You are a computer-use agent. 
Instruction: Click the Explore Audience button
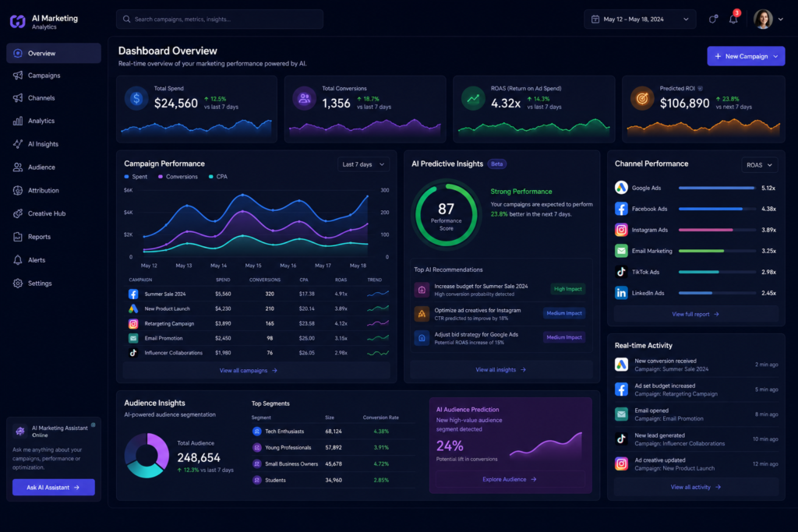click(x=510, y=479)
